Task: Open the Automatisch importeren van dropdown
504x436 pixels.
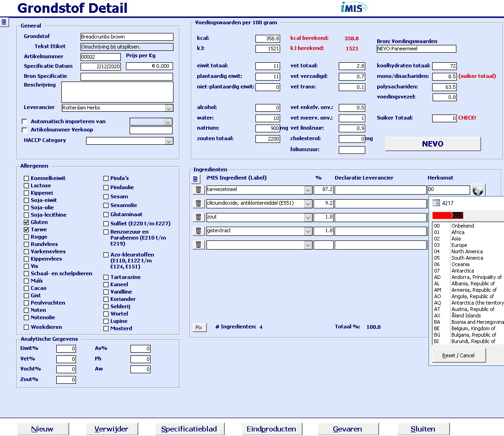Action: click(x=168, y=122)
